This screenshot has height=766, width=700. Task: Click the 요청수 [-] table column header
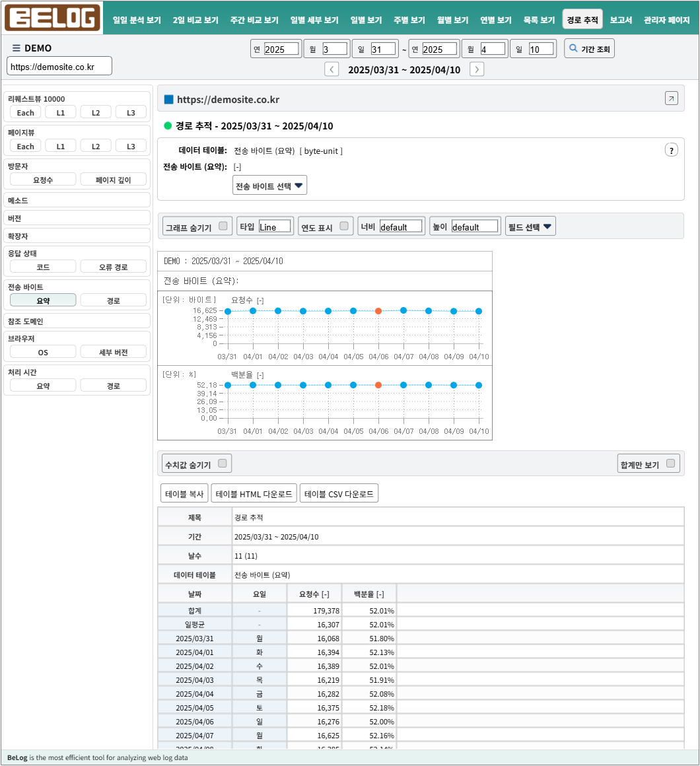(314, 594)
